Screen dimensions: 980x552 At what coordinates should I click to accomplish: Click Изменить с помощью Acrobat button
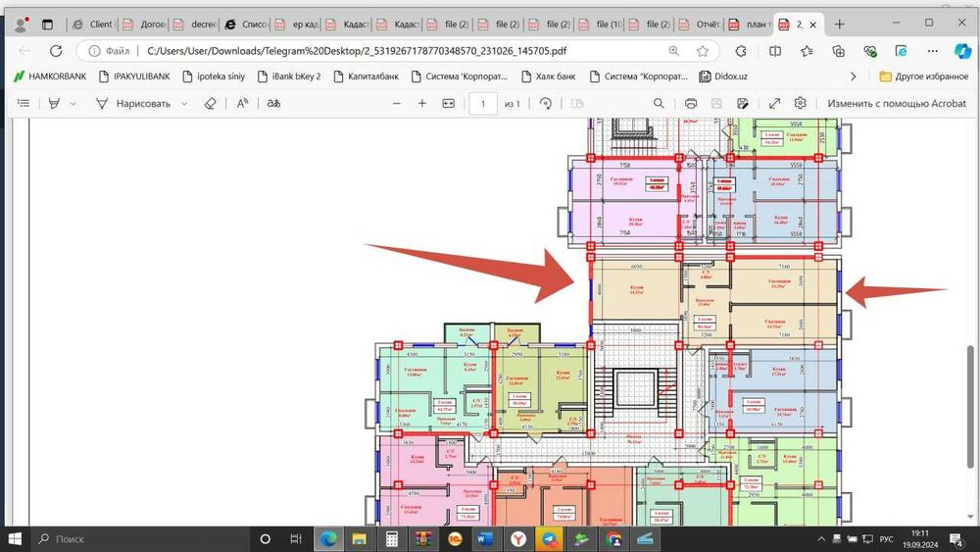pyautogui.click(x=896, y=103)
